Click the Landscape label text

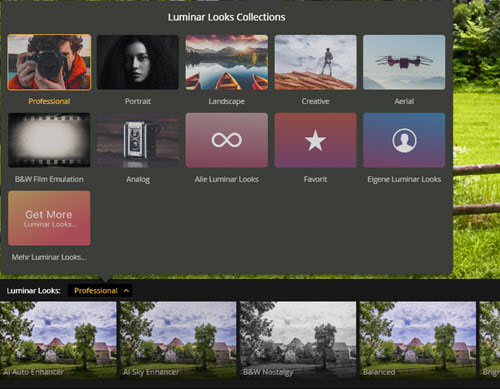click(227, 101)
